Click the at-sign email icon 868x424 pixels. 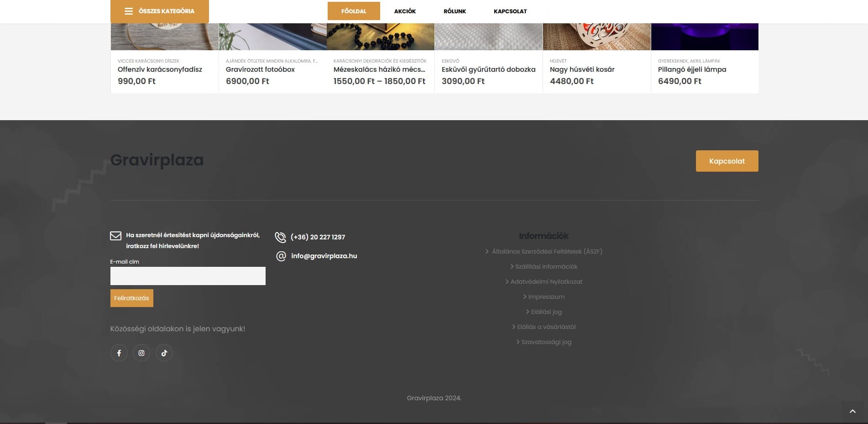click(281, 256)
